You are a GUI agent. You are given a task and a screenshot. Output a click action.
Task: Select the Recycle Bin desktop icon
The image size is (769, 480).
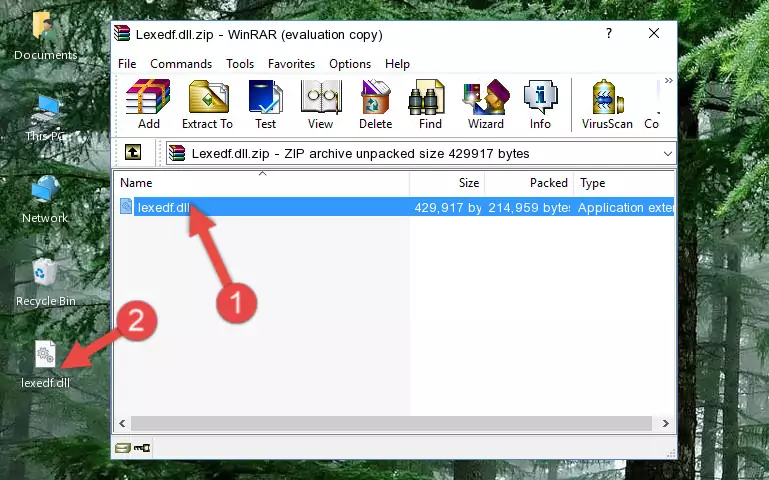45,282
